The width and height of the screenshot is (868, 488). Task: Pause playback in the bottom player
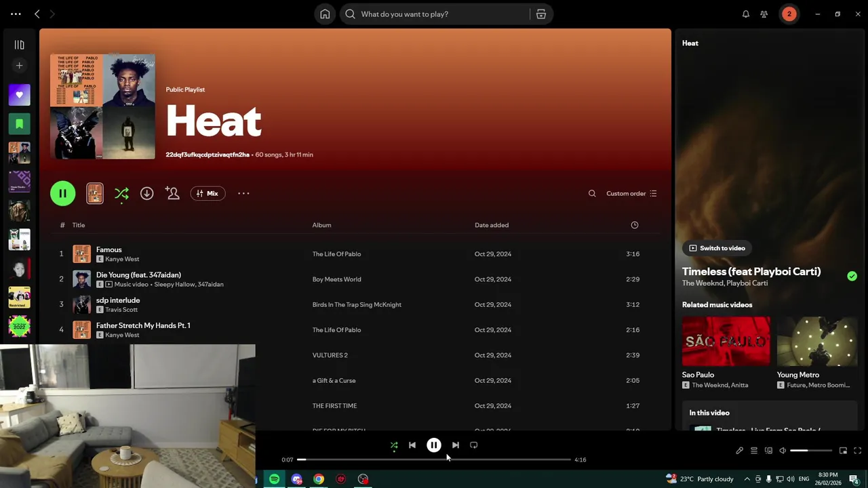[x=434, y=445]
